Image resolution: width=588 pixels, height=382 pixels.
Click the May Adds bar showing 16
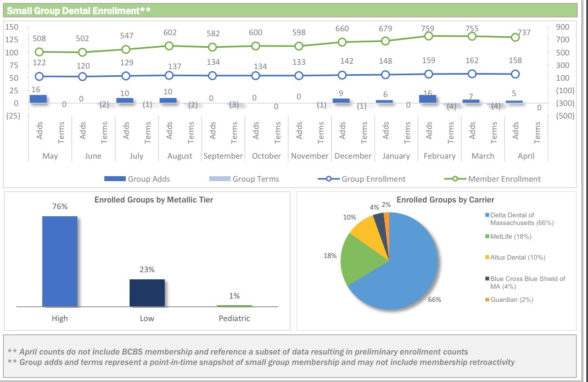point(38,99)
